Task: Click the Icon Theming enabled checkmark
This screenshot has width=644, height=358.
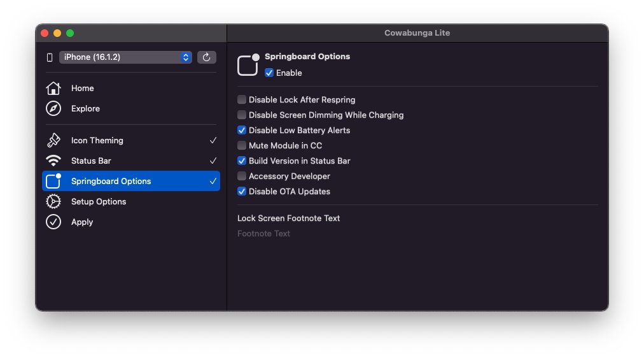Action: point(213,140)
